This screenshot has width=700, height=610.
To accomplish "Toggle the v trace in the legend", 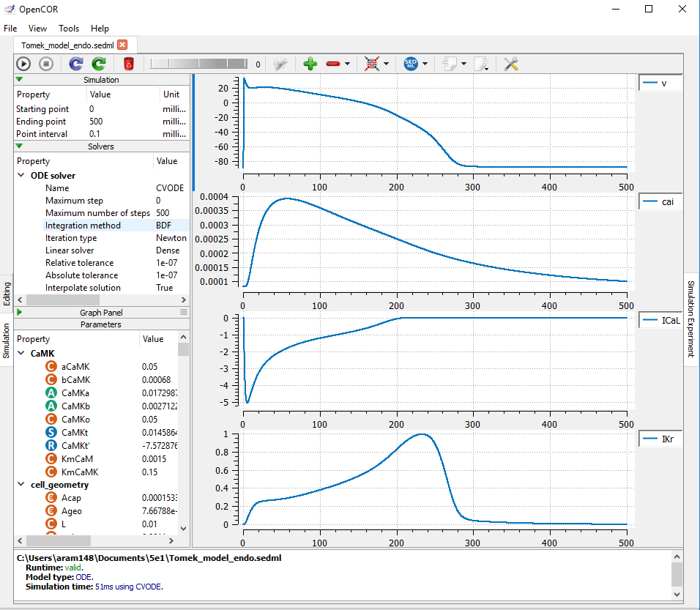I will (660, 83).
